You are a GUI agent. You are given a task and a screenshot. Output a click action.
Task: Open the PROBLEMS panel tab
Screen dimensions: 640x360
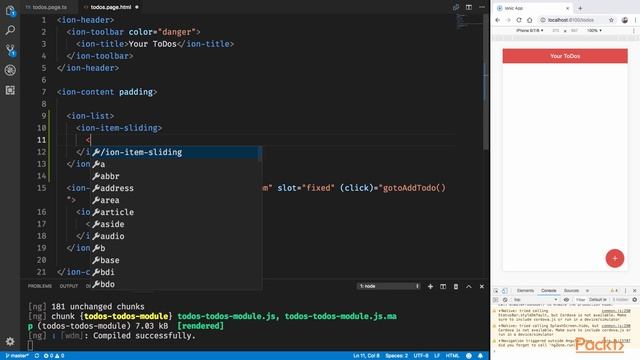point(40,286)
